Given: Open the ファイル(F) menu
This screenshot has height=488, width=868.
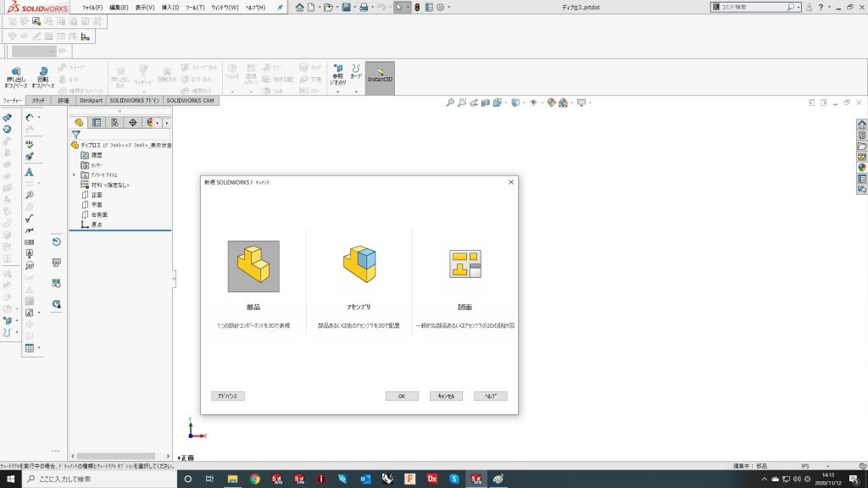Looking at the screenshot, I should 92,8.
